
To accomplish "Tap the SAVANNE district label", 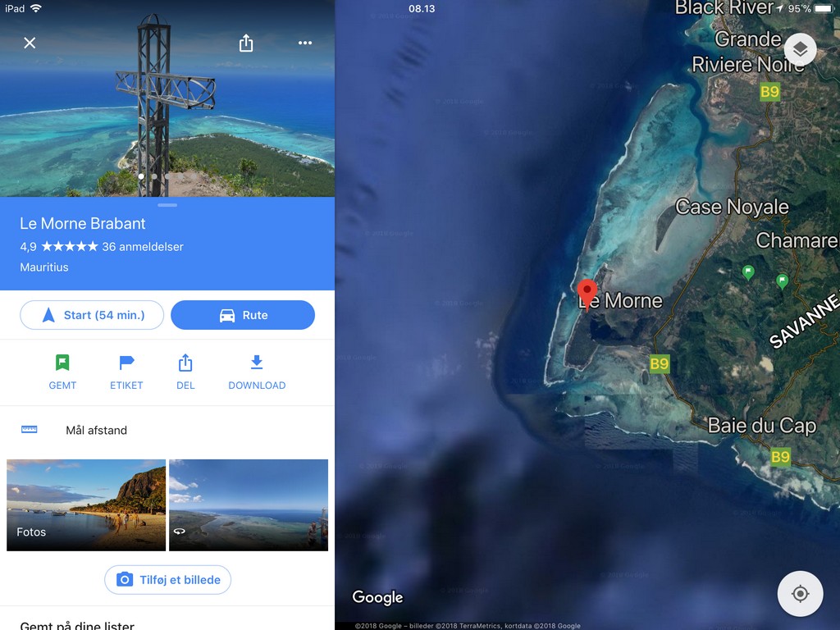I will [804, 321].
